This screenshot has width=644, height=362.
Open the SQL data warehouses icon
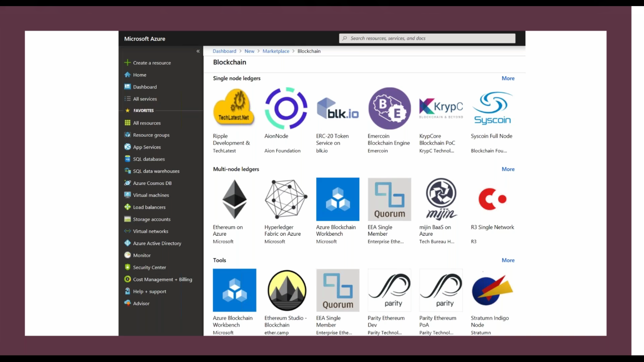(127, 171)
